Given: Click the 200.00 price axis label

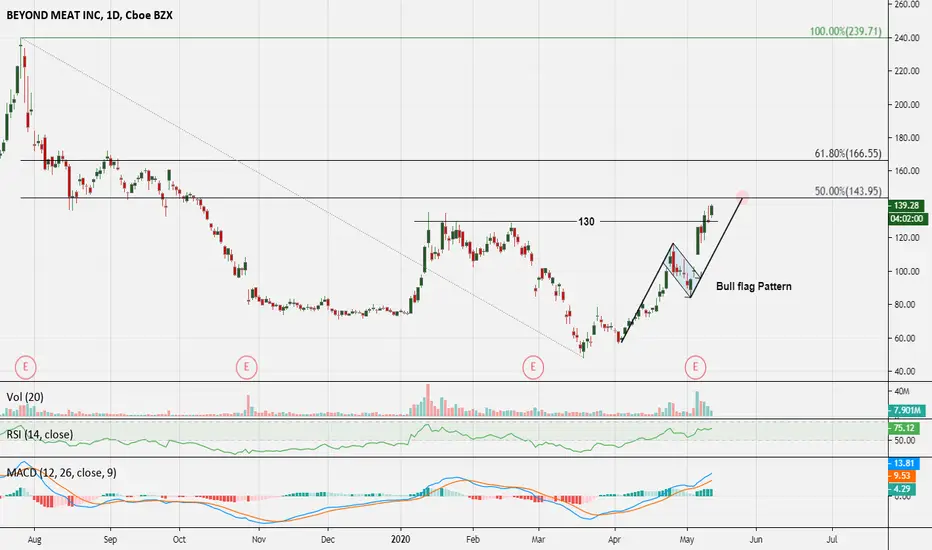Looking at the screenshot, I should 907,105.
